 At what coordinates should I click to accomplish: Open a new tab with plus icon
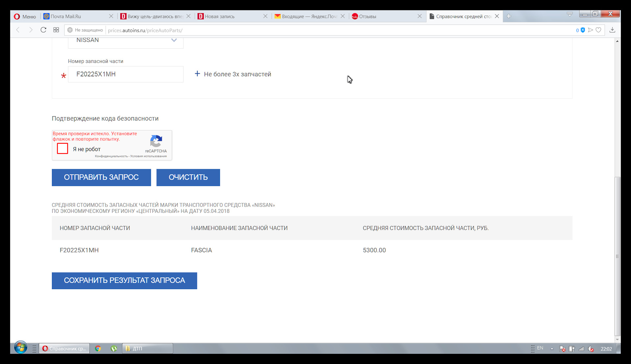[509, 16]
